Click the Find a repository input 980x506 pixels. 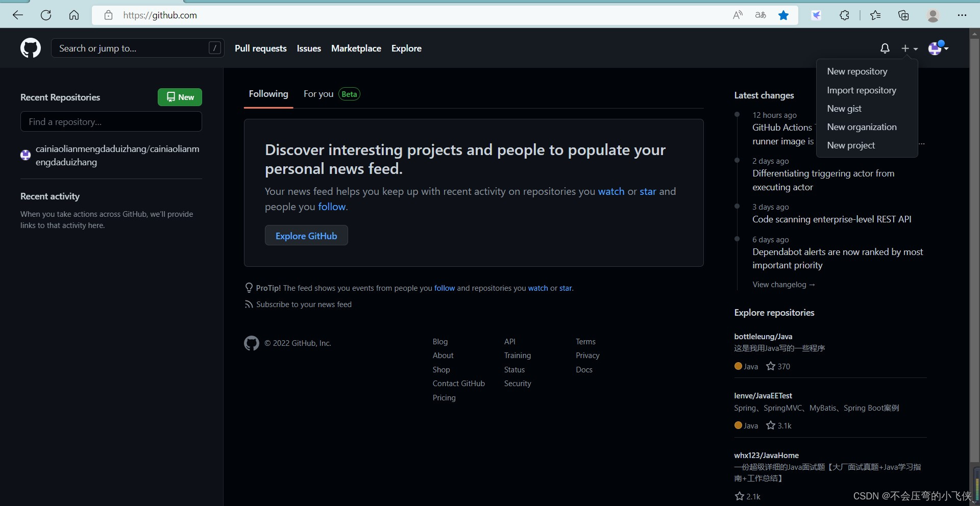[x=111, y=122]
